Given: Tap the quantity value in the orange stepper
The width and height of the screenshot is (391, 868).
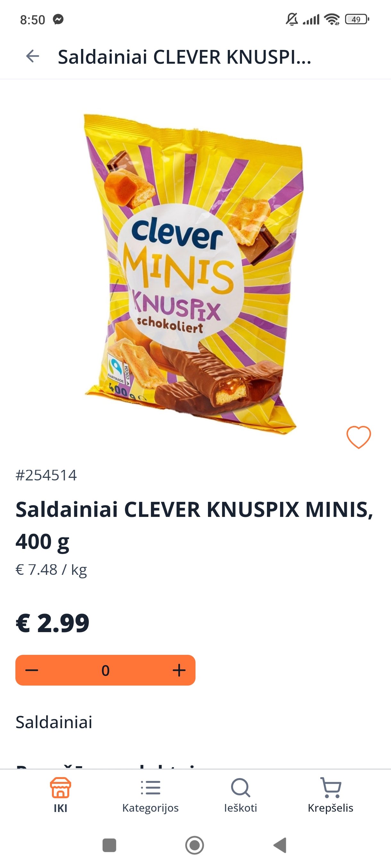Looking at the screenshot, I should point(105,671).
